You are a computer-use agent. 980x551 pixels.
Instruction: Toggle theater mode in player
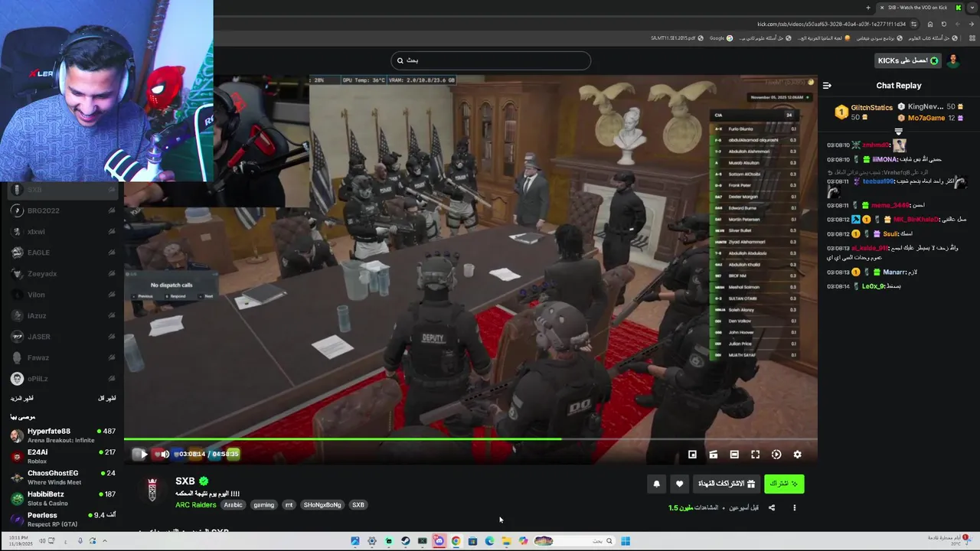coord(734,455)
